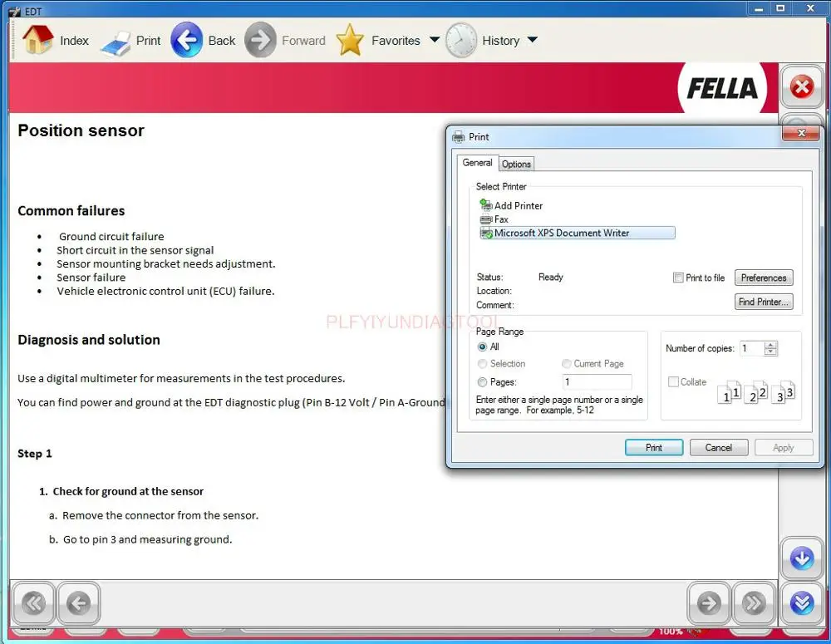Select the Fax printer entry
The image size is (831, 644).
pyautogui.click(x=494, y=219)
